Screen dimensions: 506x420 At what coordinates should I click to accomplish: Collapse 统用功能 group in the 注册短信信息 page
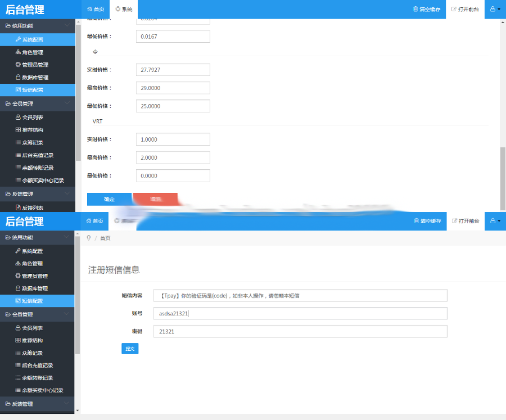point(37,237)
